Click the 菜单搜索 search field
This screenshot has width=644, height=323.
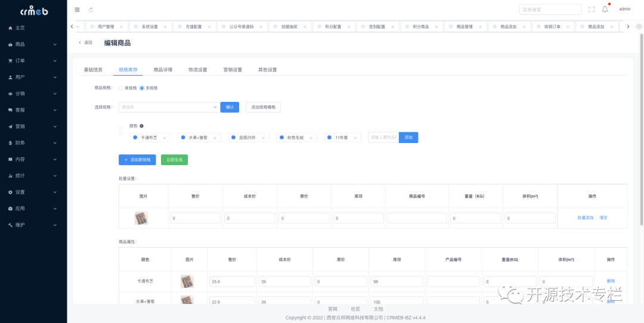tap(550, 10)
